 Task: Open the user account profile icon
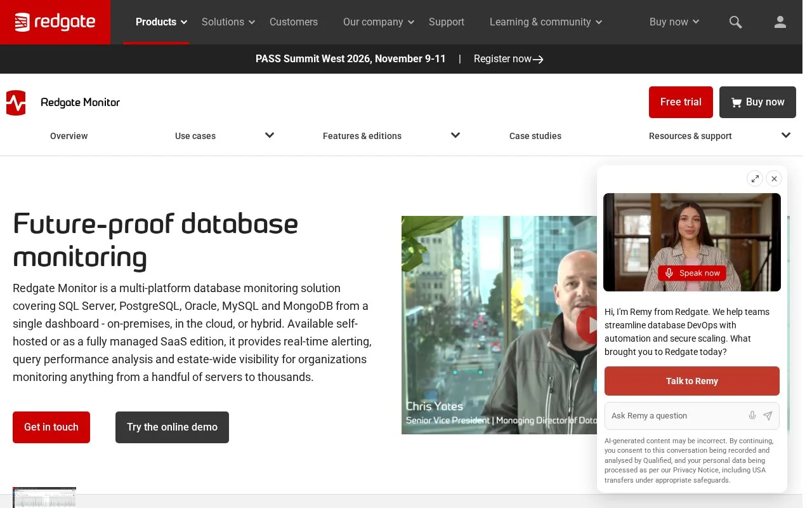[780, 22]
